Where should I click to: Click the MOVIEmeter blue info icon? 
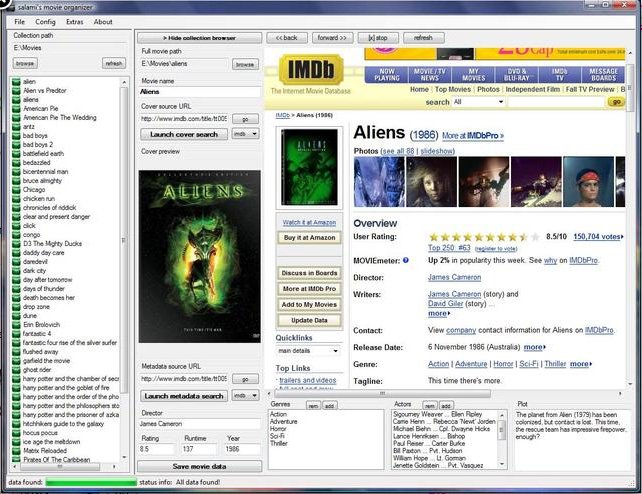point(406,260)
